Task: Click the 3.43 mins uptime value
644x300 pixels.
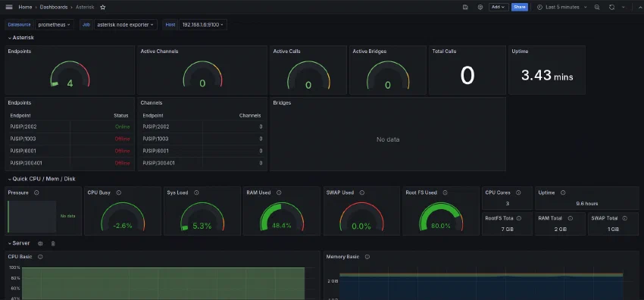Action: coord(547,75)
